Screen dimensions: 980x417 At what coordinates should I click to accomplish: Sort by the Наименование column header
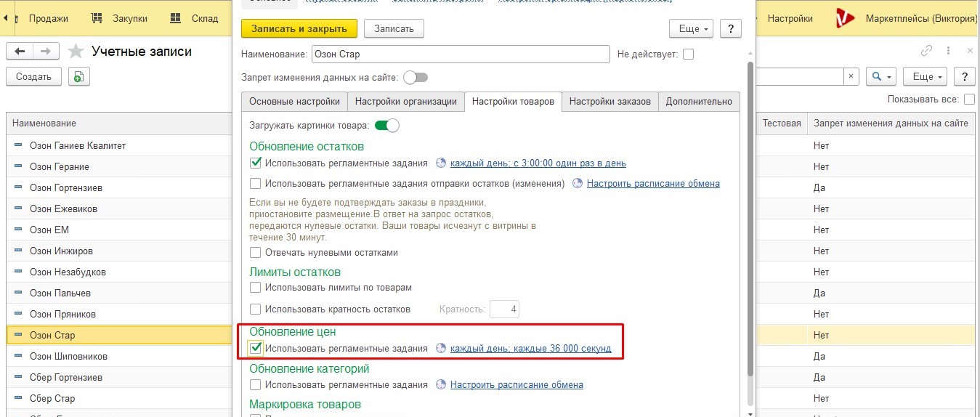click(119, 124)
